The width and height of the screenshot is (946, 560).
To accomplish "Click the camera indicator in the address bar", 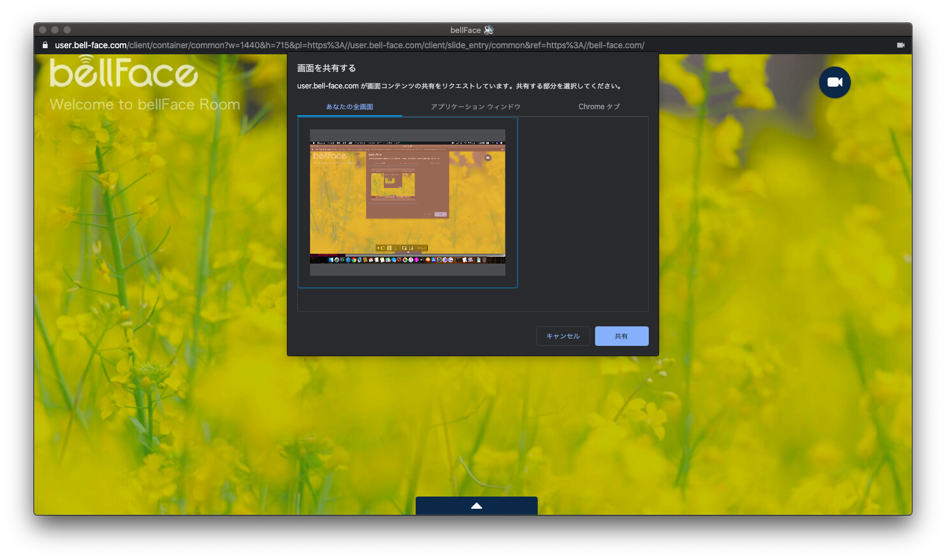I will pos(900,45).
